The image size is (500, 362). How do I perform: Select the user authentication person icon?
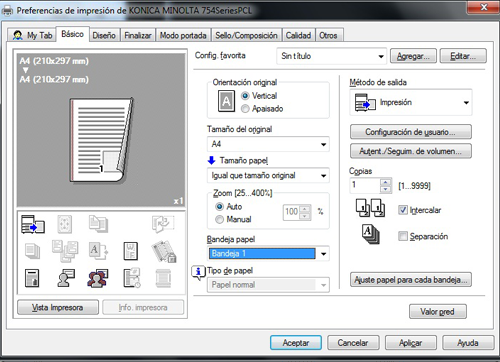[x=66, y=278]
